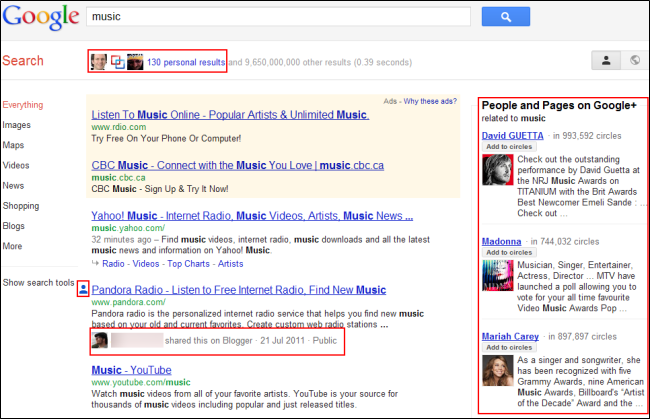Open Madonna's profile picture
The image size is (650, 419).
coord(497,275)
